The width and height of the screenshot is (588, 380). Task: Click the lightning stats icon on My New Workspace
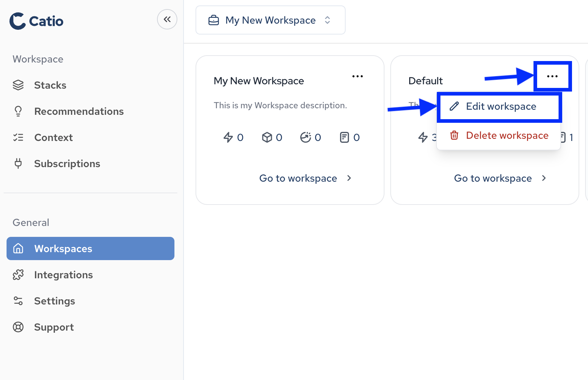[x=229, y=137]
